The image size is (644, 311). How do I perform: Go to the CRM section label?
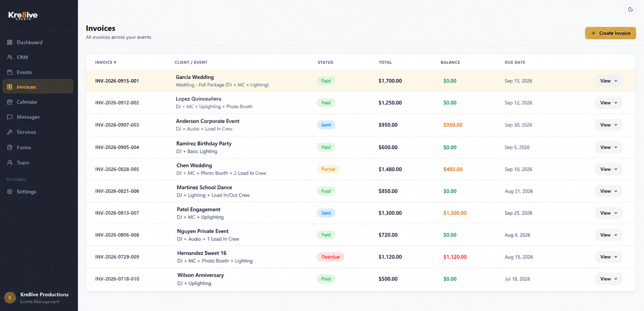click(22, 57)
